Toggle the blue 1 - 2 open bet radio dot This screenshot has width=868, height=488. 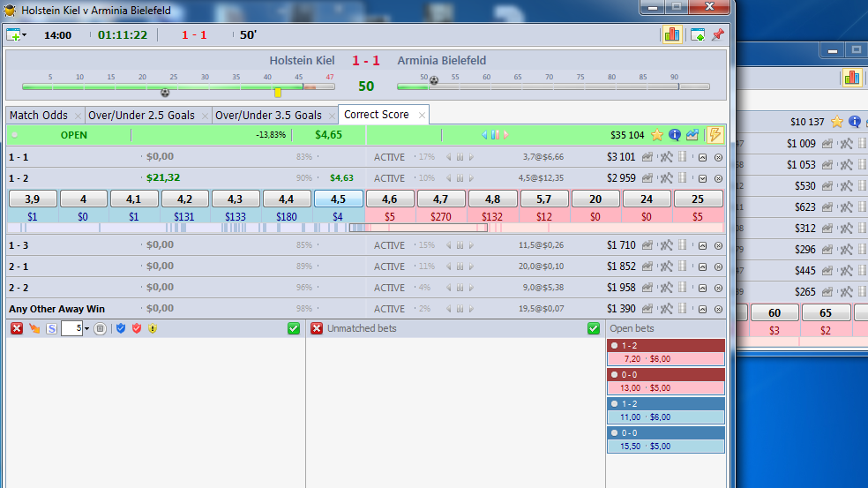tap(615, 404)
